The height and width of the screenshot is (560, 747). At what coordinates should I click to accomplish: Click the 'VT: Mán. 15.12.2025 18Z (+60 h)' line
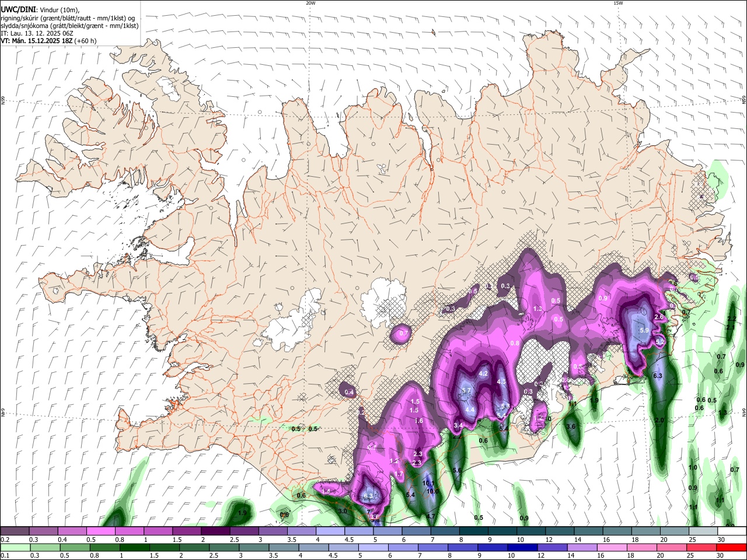(48, 41)
